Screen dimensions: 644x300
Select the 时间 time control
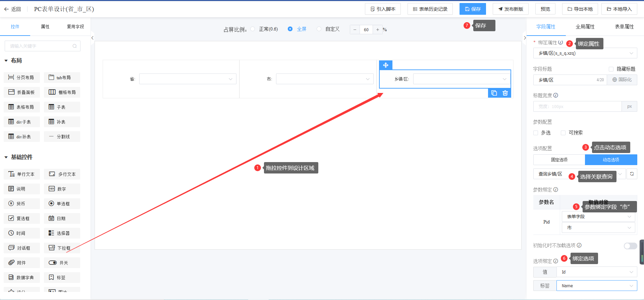tap(22, 233)
